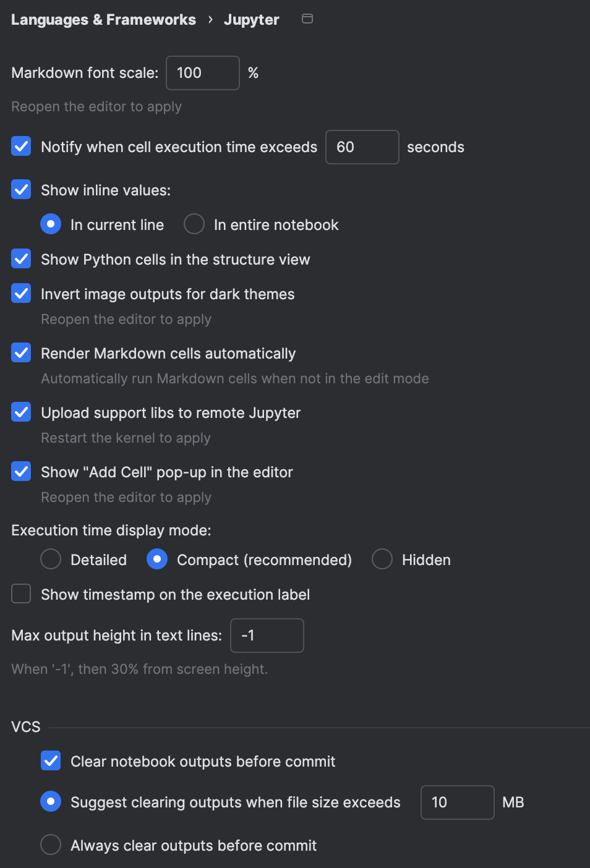Choose Compact (recommended) display mode
590x868 pixels.
point(157,559)
